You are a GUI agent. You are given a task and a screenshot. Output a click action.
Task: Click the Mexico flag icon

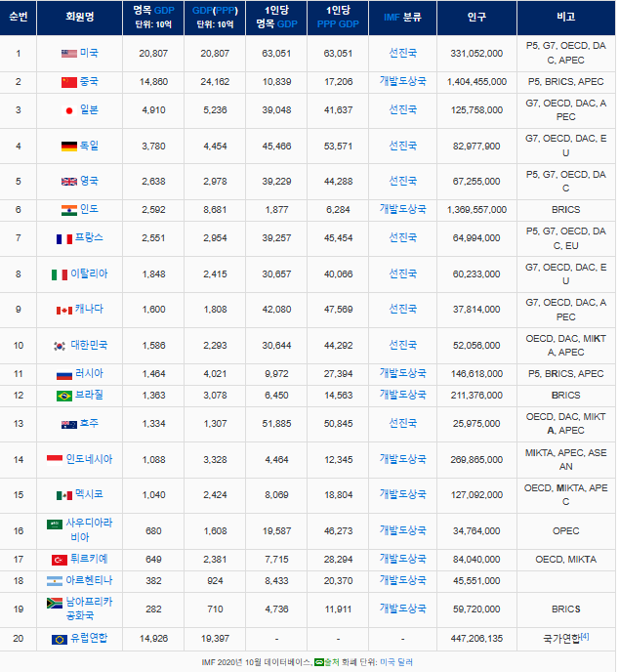(64, 495)
